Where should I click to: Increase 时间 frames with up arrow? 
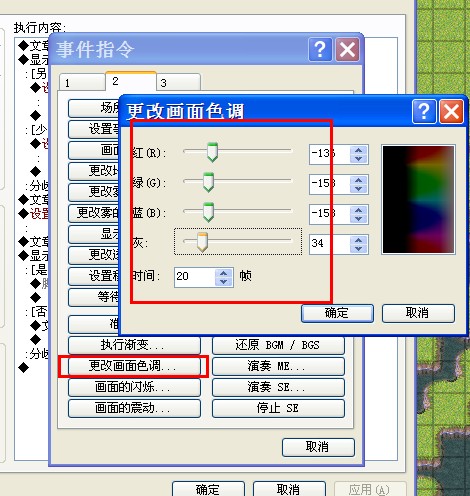coord(224,273)
